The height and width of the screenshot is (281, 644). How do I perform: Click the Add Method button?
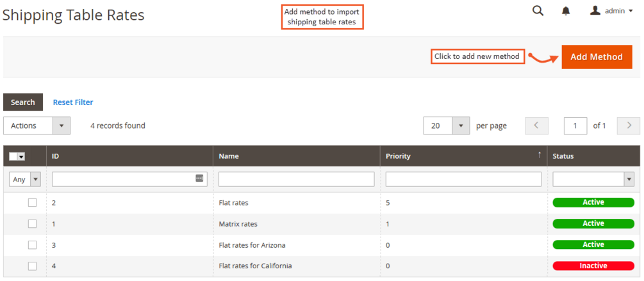click(596, 57)
